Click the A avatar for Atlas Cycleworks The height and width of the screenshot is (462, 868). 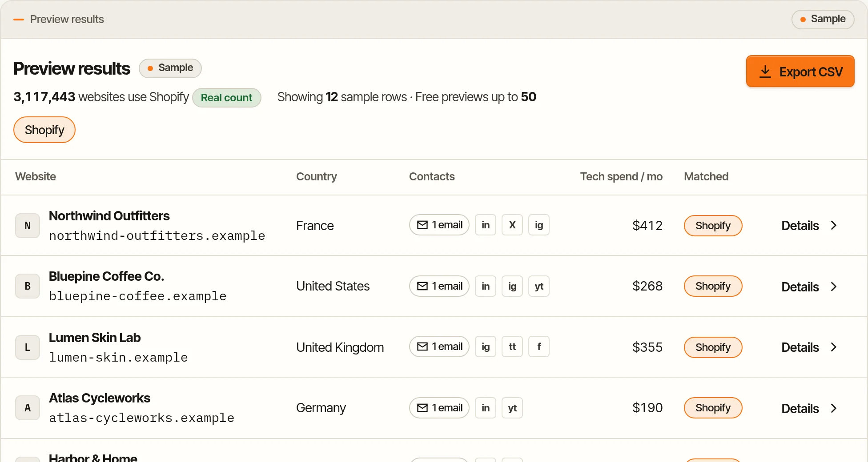pyautogui.click(x=28, y=408)
